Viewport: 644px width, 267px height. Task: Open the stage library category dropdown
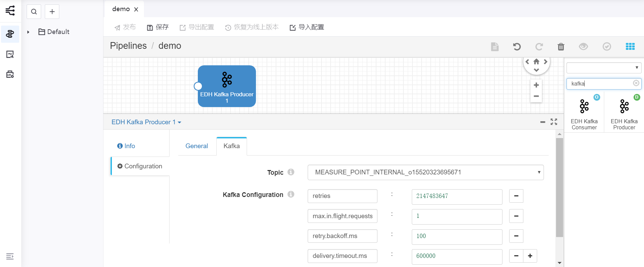[604, 68]
